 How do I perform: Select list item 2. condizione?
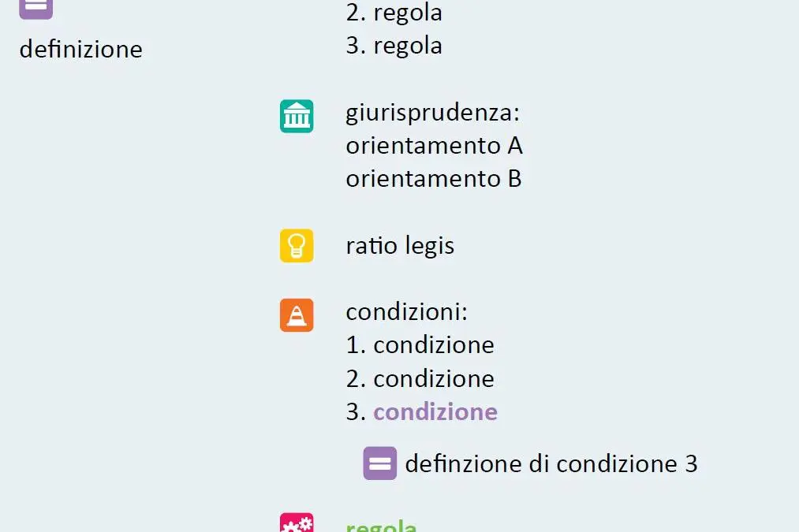[420, 379]
